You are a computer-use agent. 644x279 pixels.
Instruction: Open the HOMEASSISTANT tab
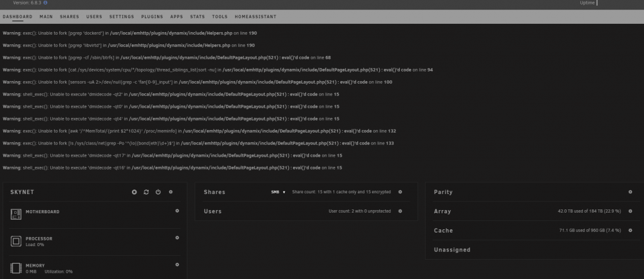(256, 17)
